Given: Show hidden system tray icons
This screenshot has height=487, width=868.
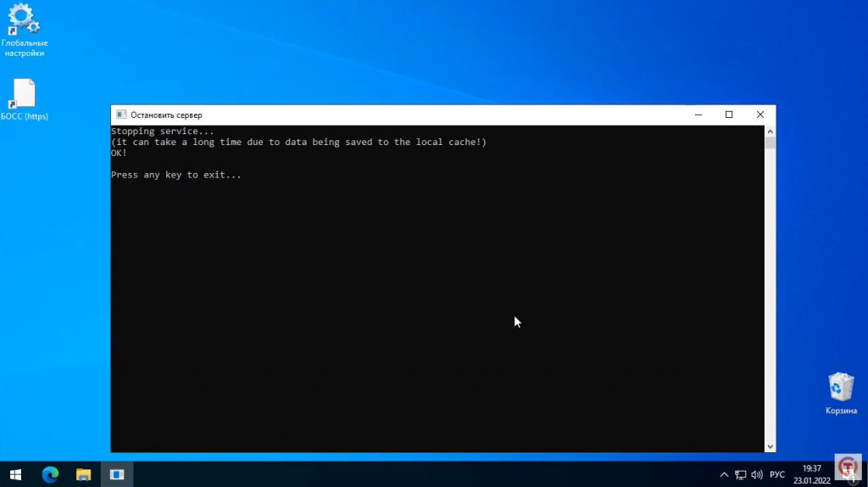Looking at the screenshot, I should (724, 475).
